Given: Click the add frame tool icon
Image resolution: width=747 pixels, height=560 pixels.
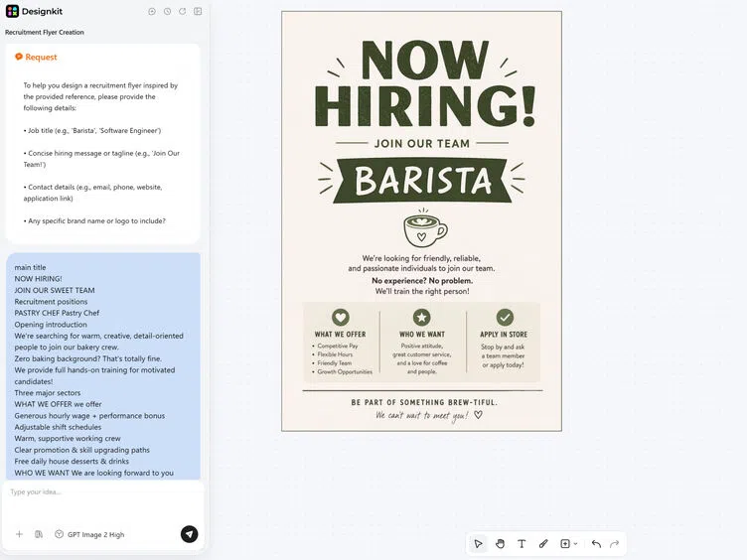Looking at the screenshot, I should tap(565, 544).
